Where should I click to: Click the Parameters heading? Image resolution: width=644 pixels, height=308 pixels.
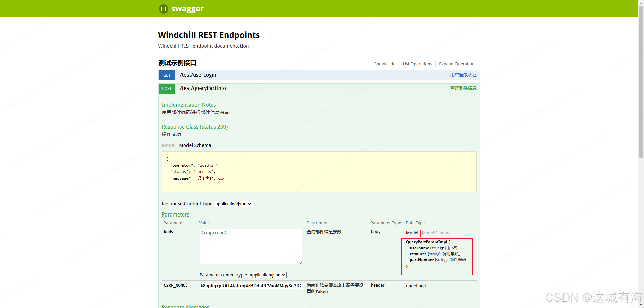point(175,215)
